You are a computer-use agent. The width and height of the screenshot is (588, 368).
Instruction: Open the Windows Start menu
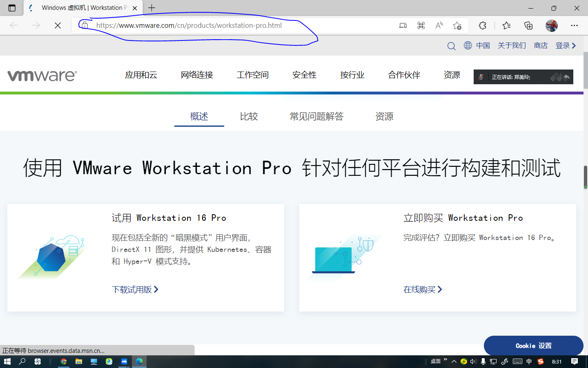pyautogui.click(x=7, y=361)
